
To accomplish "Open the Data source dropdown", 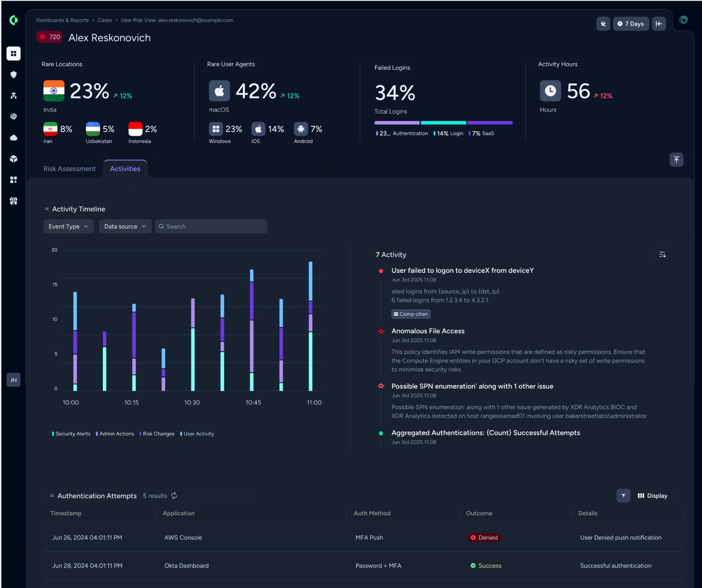I will point(125,227).
